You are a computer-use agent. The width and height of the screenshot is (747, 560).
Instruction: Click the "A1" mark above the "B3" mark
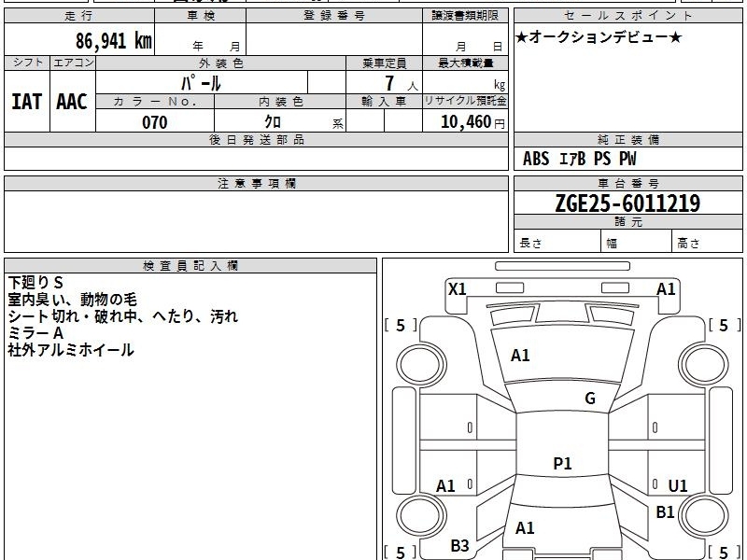tap(446, 486)
